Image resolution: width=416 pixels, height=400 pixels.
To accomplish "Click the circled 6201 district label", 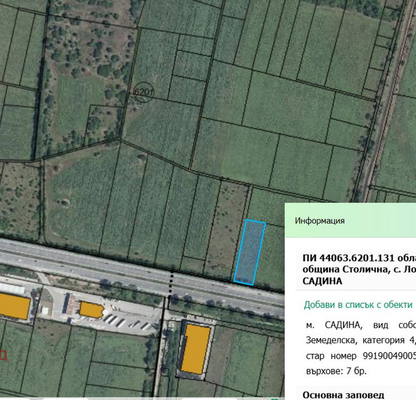I will pos(143,91).
